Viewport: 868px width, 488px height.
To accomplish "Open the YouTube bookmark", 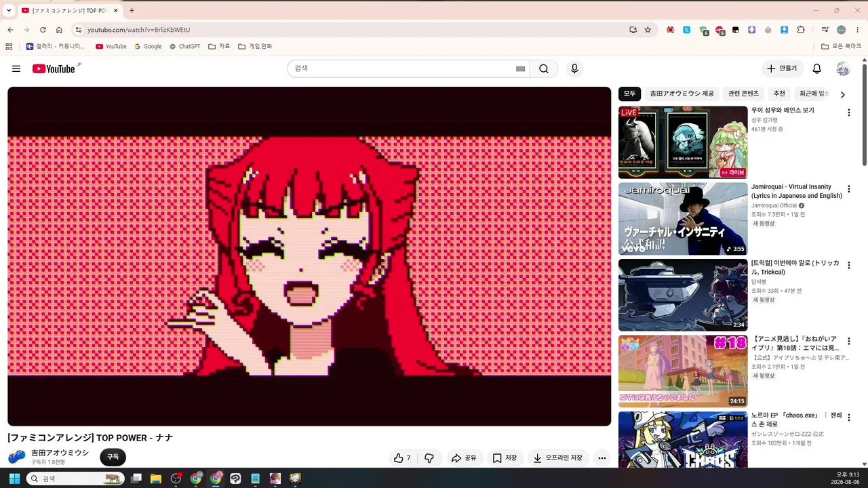I will pyautogui.click(x=111, y=47).
